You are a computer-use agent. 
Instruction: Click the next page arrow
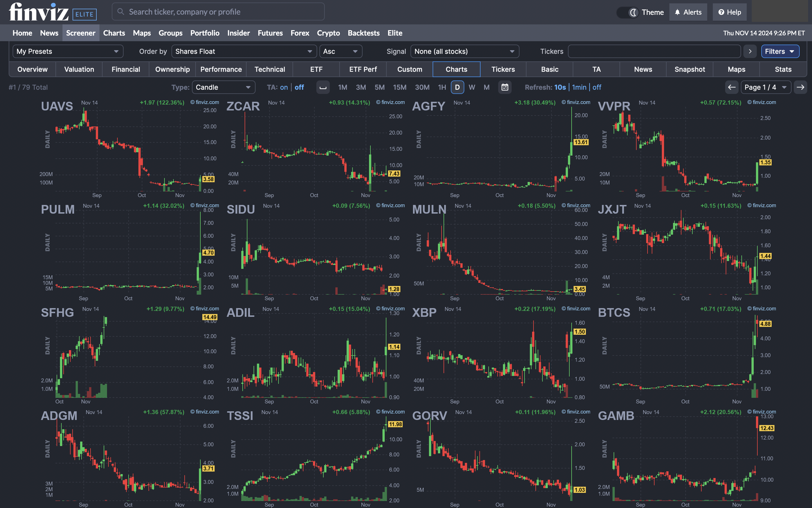801,87
